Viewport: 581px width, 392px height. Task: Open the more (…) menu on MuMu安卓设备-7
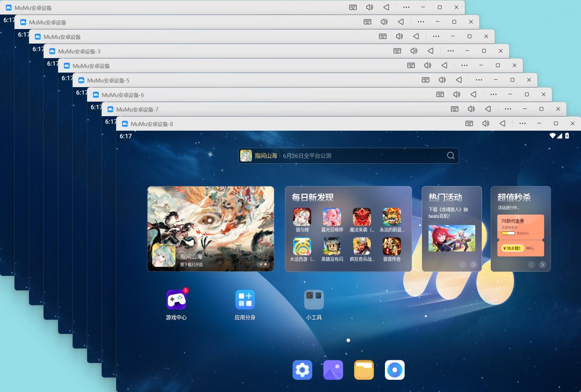[508, 109]
